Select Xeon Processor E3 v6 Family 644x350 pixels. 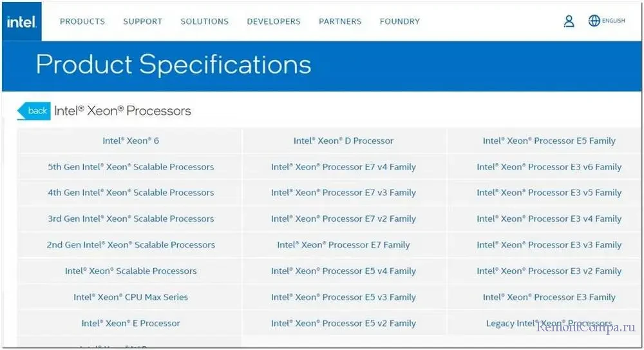[x=549, y=167]
